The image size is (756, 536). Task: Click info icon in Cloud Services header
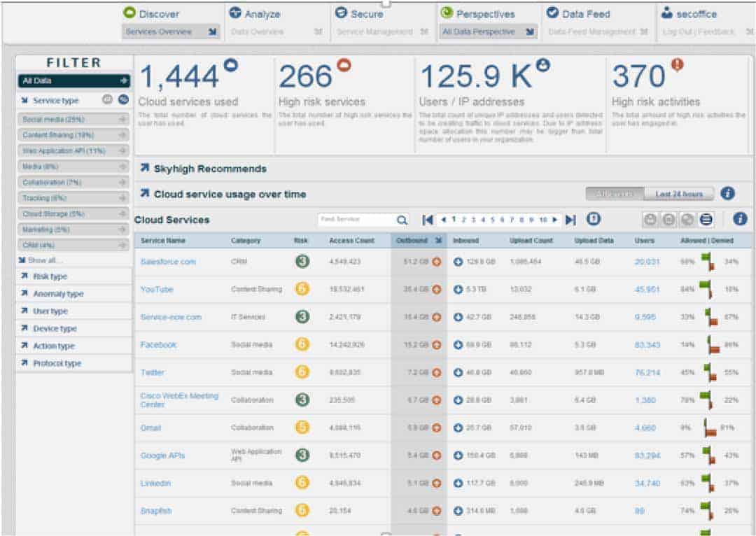point(740,219)
